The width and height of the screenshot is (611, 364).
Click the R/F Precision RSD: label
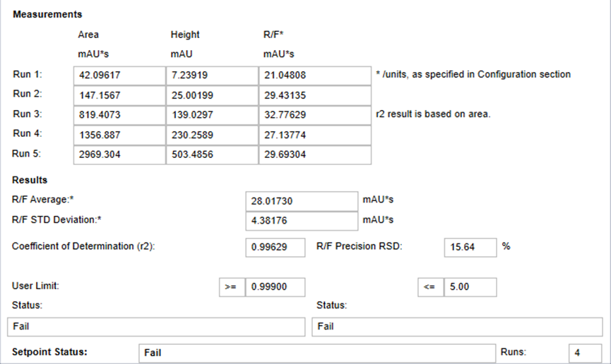click(360, 246)
